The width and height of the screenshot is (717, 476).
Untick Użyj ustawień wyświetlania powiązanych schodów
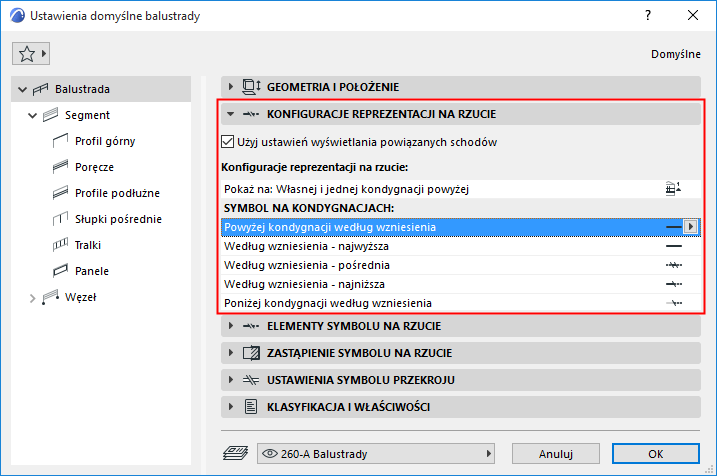point(227,142)
